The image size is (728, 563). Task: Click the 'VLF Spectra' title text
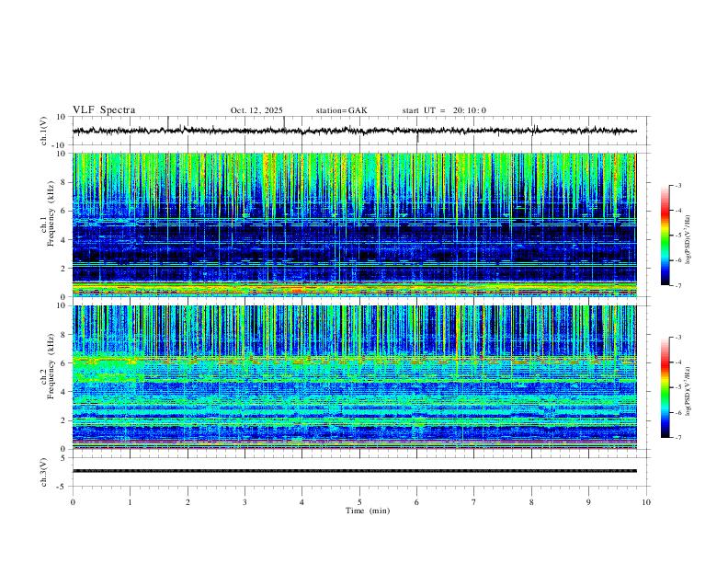click(104, 109)
